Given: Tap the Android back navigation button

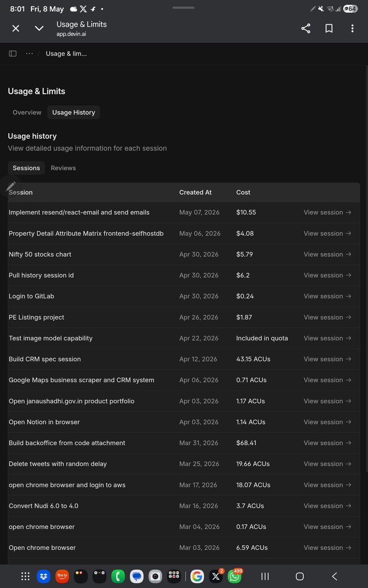Looking at the screenshot, I should tap(335, 576).
